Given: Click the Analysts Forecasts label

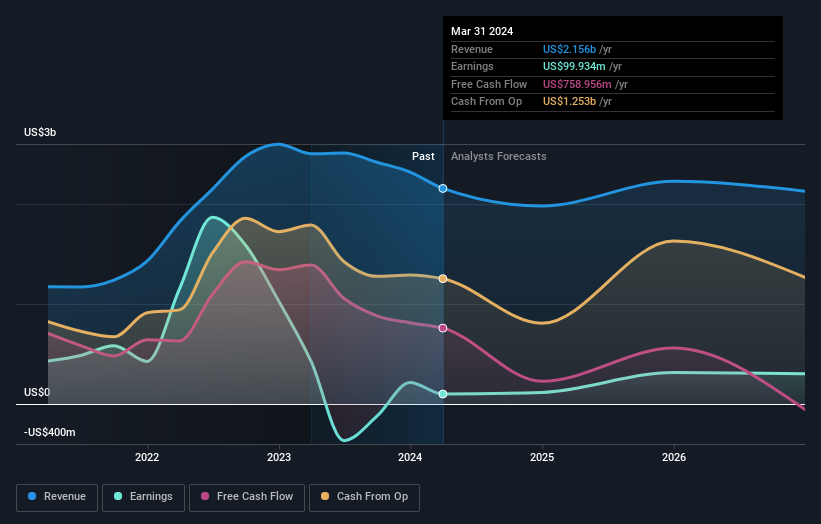Looking at the screenshot, I should (x=498, y=157).
